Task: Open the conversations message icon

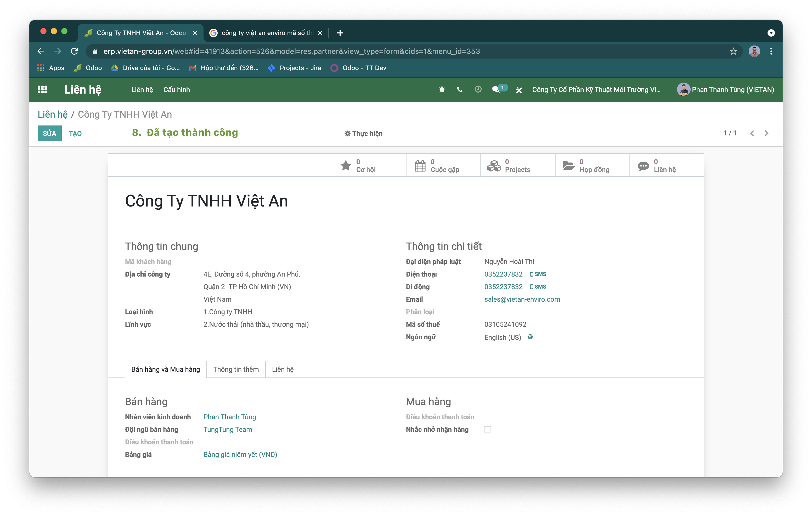Action: tap(496, 89)
